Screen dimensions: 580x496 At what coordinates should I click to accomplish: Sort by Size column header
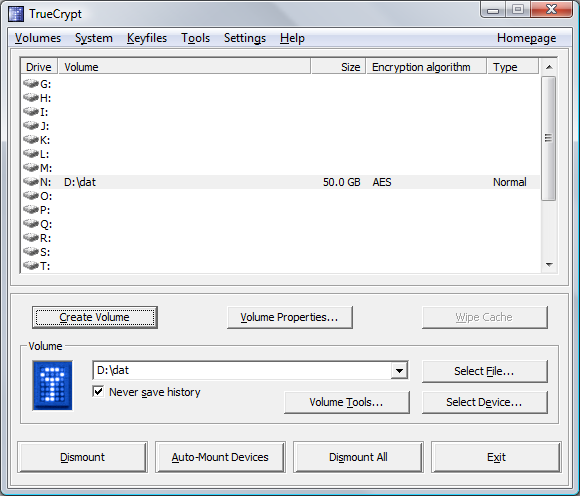point(338,67)
